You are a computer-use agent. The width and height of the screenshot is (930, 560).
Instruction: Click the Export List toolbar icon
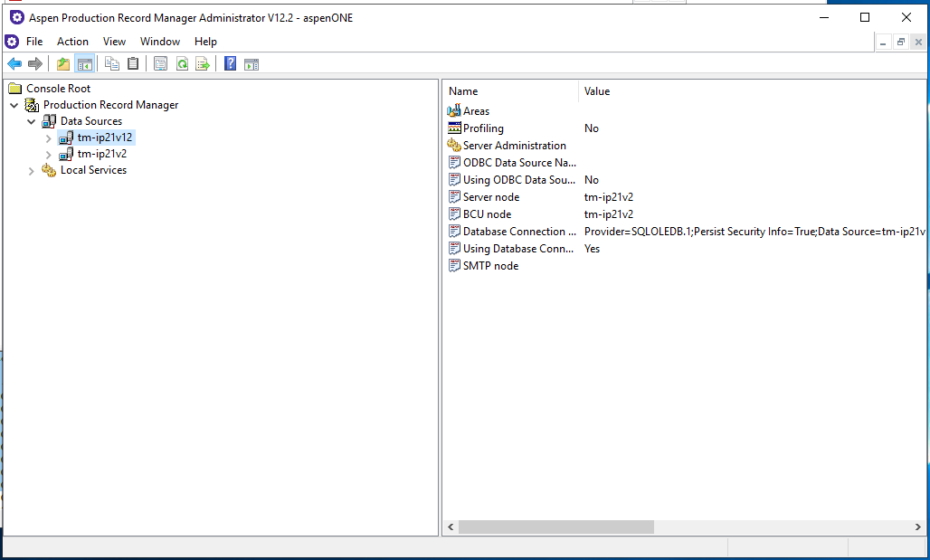pyautogui.click(x=203, y=63)
